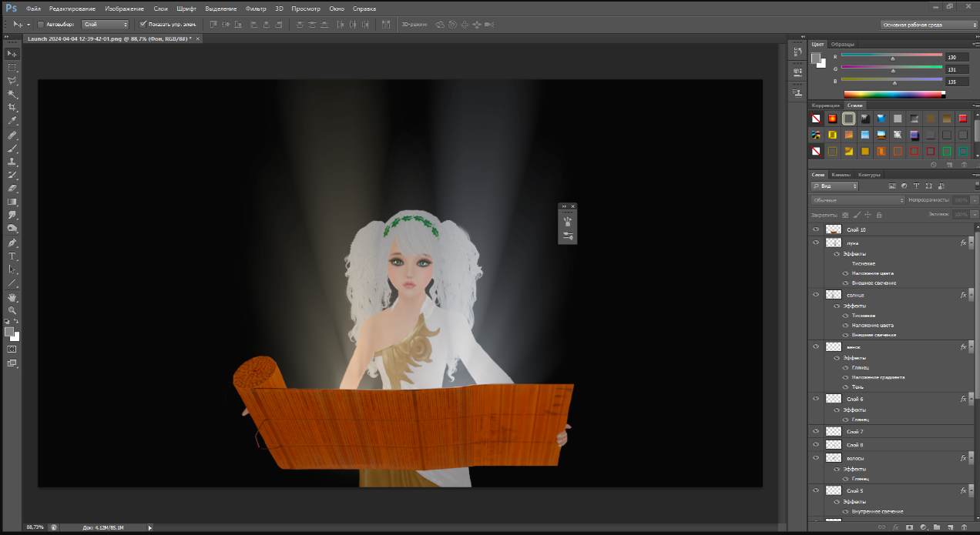Screen dimensions: 980x535
Task: Select the Eraser tool
Action: coord(12,189)
